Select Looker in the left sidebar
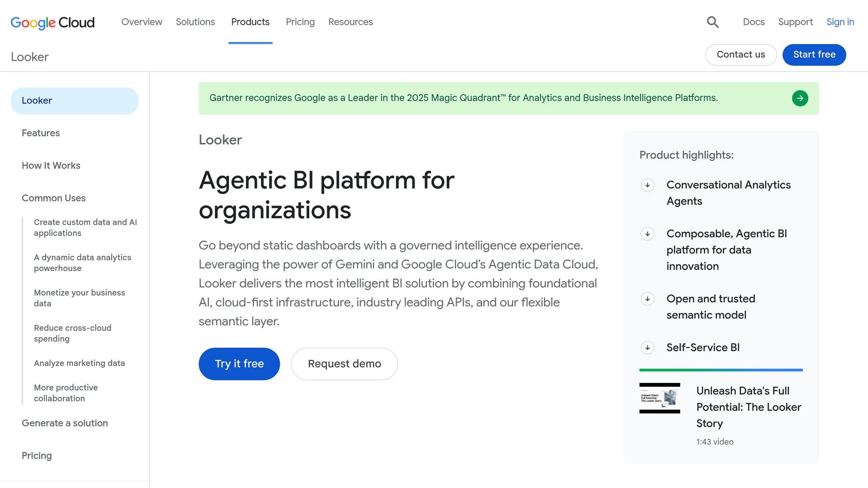 click(x=75, y=101)
